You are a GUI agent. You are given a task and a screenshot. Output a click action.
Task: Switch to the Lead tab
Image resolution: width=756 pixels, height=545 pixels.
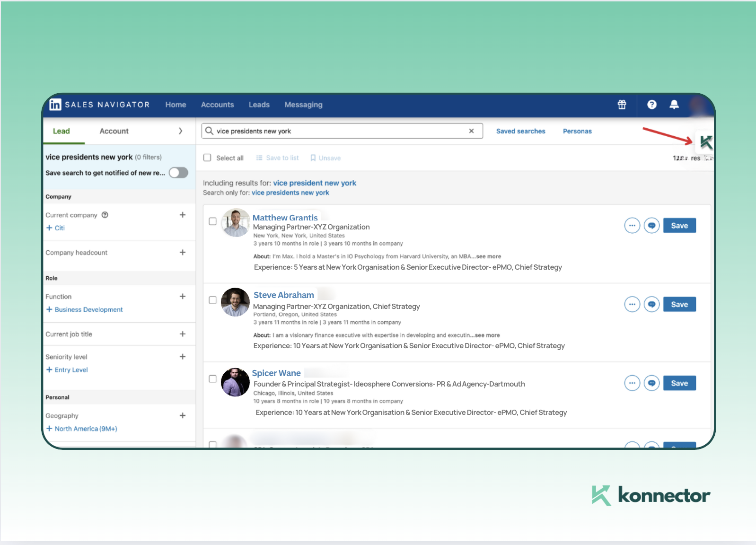(62, 131)
